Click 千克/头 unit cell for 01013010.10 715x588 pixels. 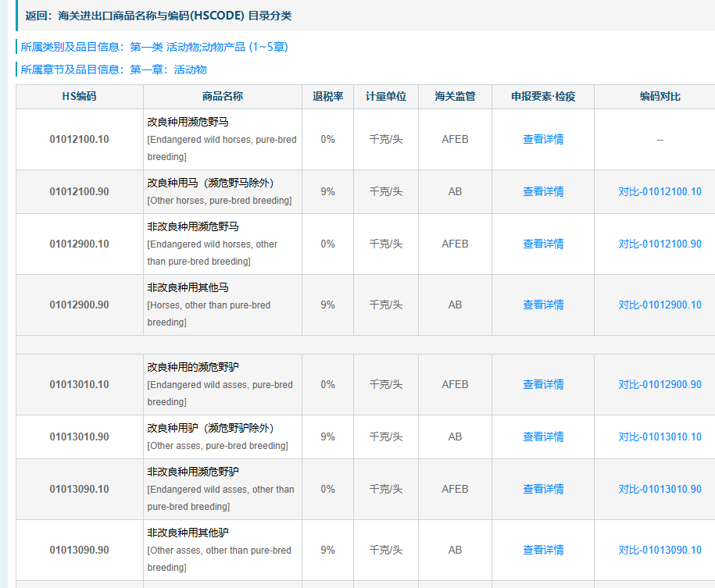point(386,385)
